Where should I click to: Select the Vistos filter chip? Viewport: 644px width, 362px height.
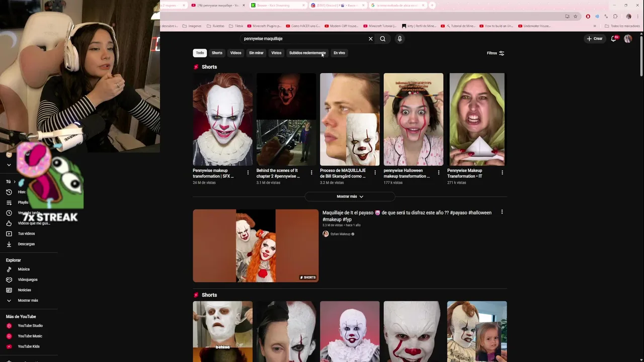click(x=276, y=53)
